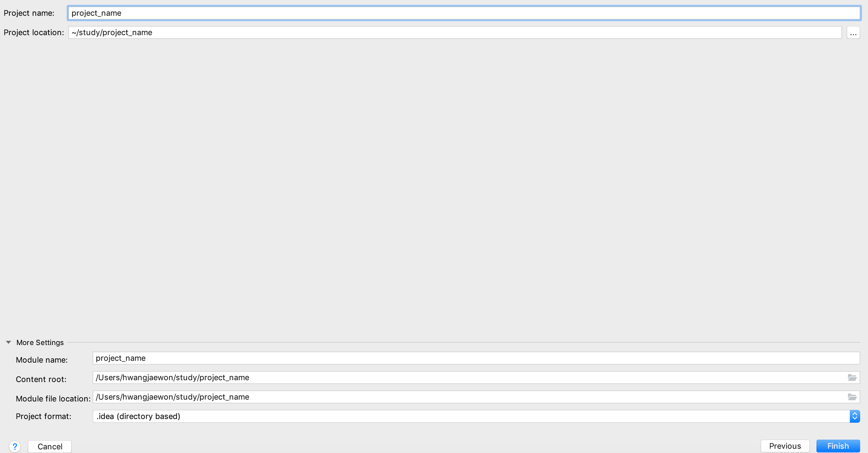Screen dimensions: 868x453
Task: Collapse the More Settings section
Action: pyautogui.click(x=8, y=342)
